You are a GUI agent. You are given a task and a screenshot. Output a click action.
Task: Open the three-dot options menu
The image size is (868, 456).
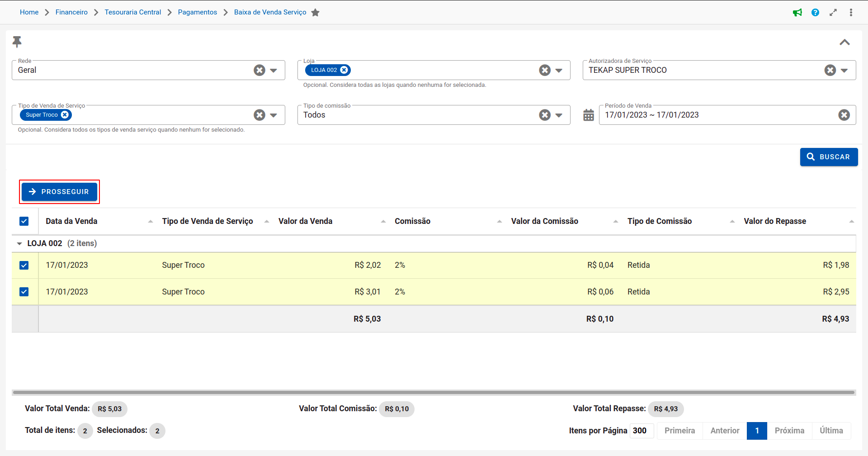coord(851,13)
